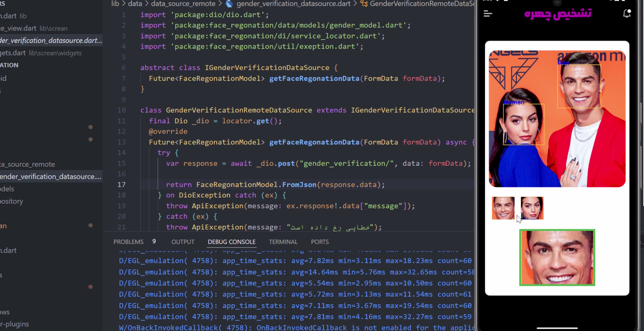644x331 pixels.
Task: Click '@override' annotation on line 12
Action: click(168, 131)
